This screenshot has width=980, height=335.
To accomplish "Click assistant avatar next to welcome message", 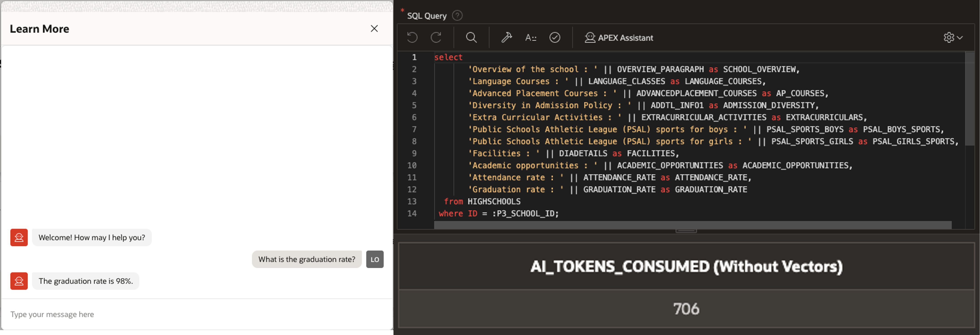I will [x=19, y=237].
